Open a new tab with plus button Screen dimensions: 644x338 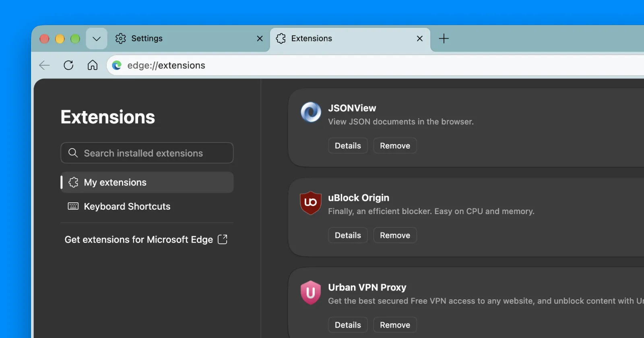[x=444, y=39]
